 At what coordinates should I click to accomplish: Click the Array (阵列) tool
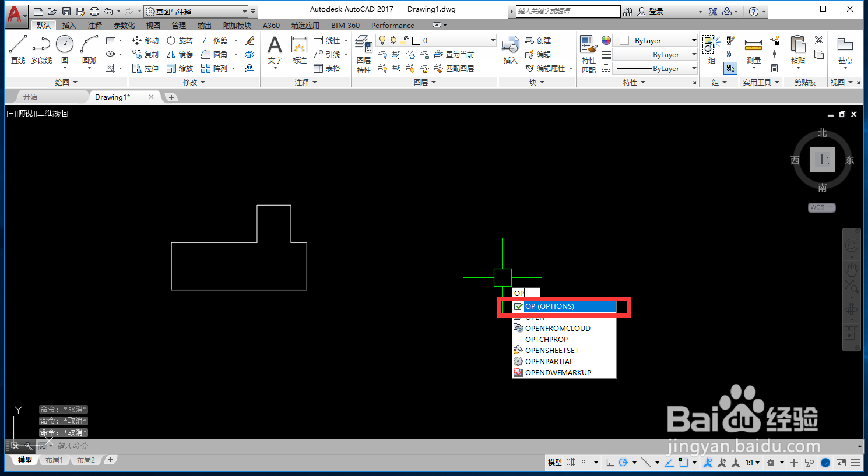214,68
